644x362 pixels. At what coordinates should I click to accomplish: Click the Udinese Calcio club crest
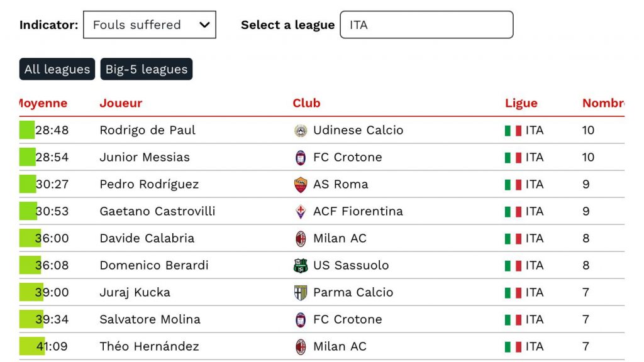tap(301, 131)
